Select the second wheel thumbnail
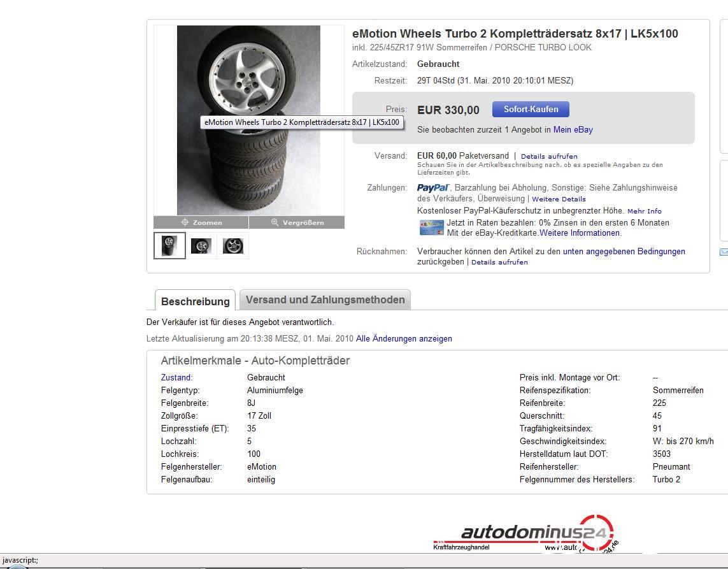The width and height of the screenshot is (728, 569). [201, 246]
